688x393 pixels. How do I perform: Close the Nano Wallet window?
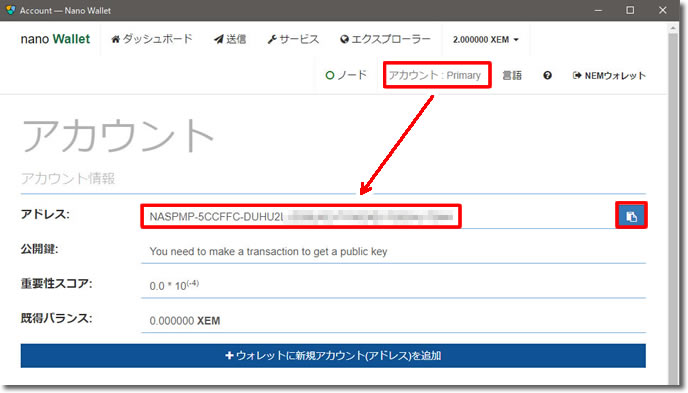click(663, 10)
